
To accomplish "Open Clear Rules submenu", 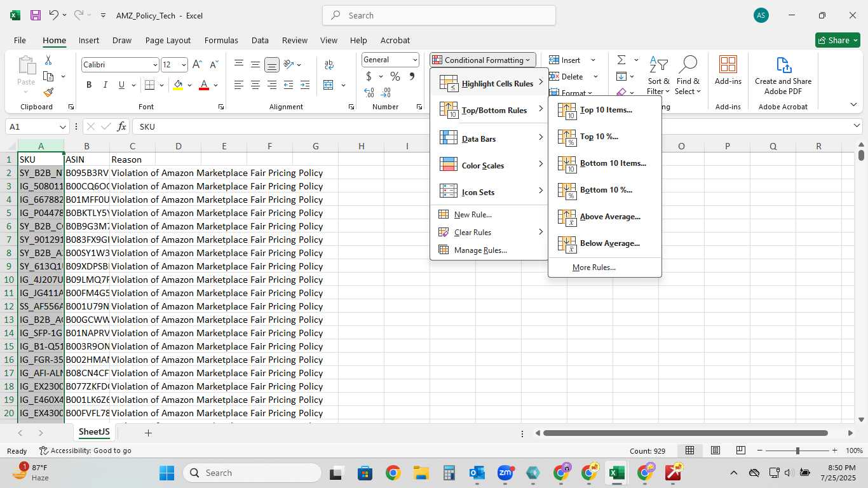I will [x=489, y=233].
